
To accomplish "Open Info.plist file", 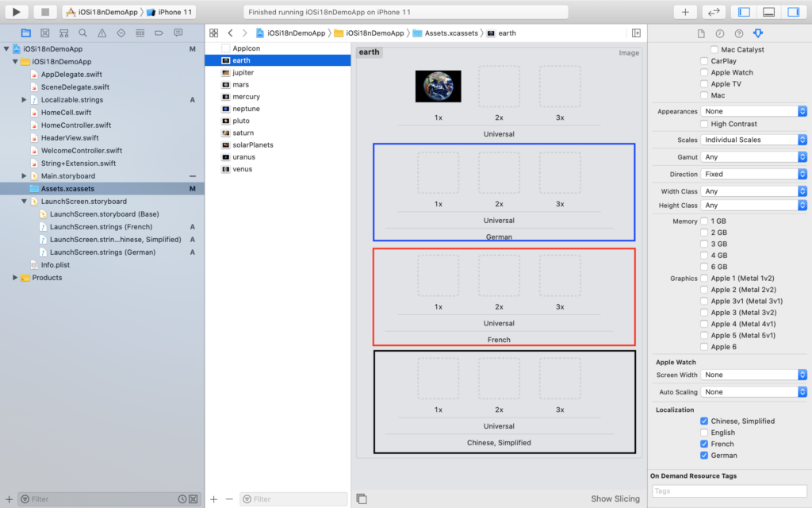I will (x=55, y=265).
